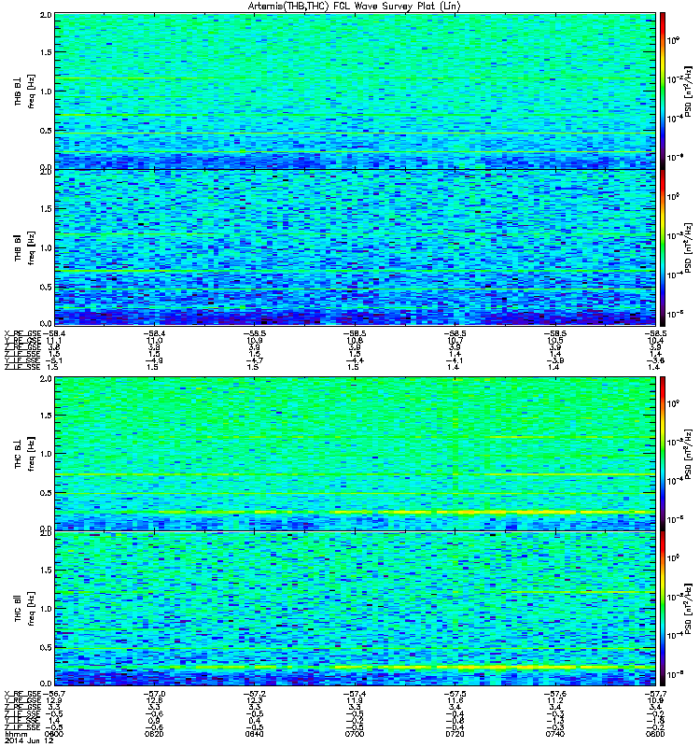Click the '1.5' frequency tick on the THC B⊥ axis
Image resolution: width=700 pixels, height=747 pixels.
click(x=46, y=415)
